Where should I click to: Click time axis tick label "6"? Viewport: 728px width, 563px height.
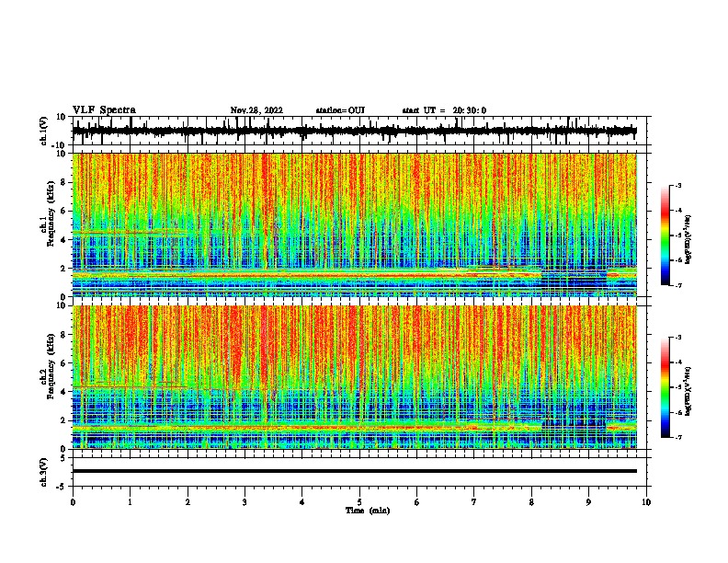417,502
